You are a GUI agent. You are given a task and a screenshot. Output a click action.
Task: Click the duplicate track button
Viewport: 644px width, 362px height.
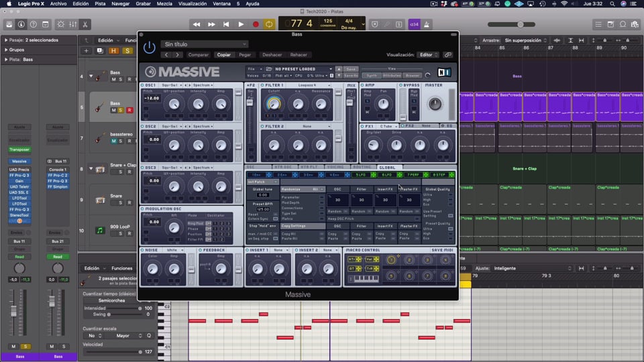pos(100,51)
